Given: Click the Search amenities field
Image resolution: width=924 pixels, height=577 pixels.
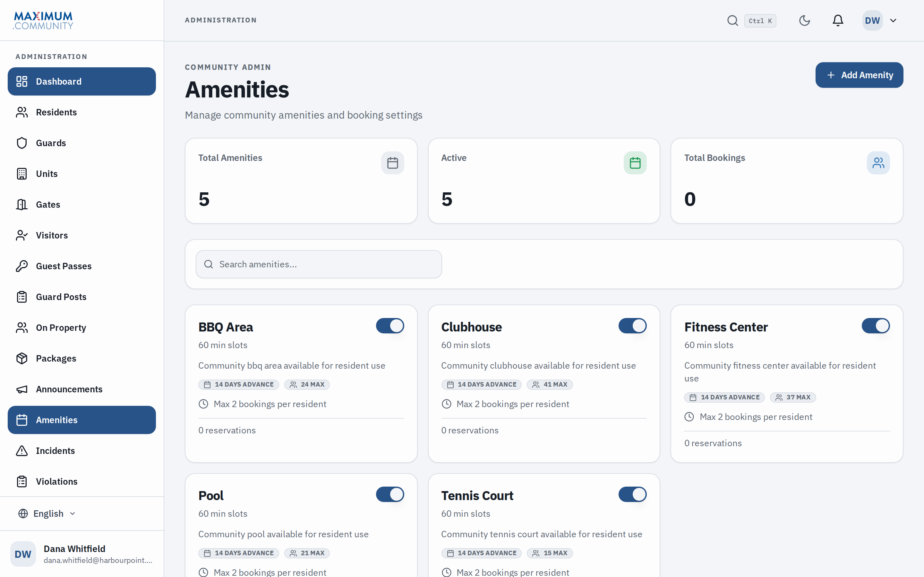Looking at the screenshot, I should point(319,264).
